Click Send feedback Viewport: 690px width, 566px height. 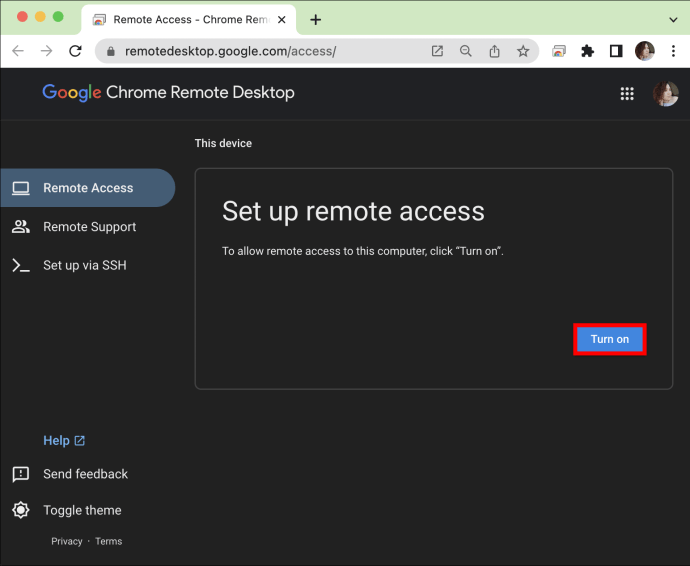[x=85, y=474]
